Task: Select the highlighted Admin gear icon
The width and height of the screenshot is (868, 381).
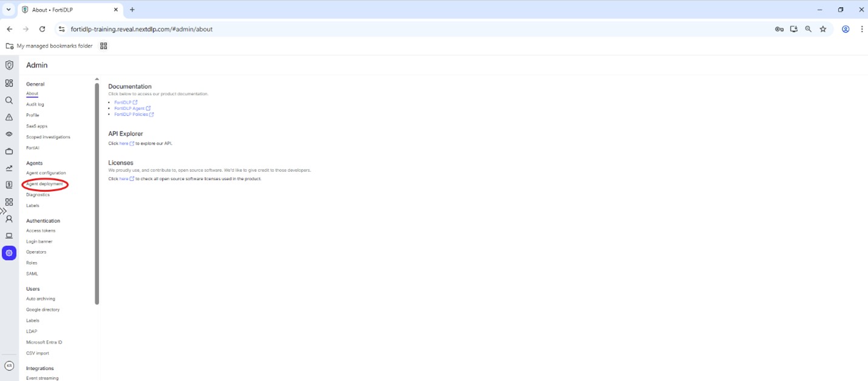Action: pyautogui.click(x=9, y=253)
